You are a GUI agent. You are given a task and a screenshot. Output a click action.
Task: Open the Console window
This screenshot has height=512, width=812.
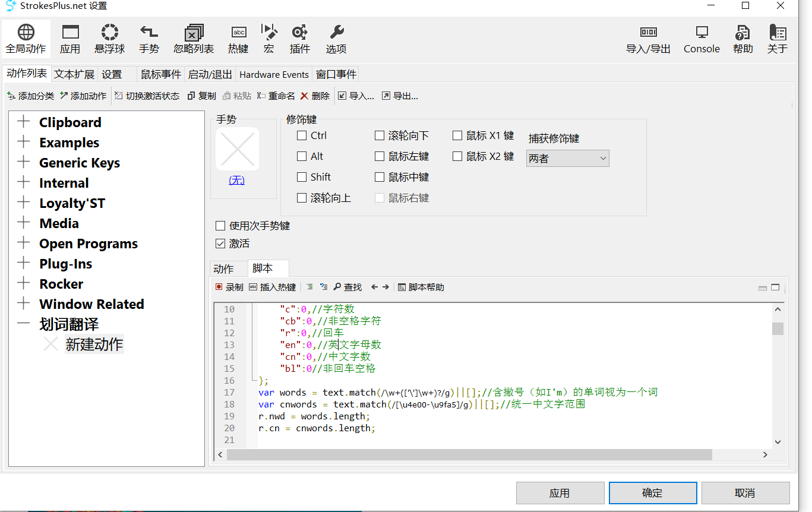point(702,40)
